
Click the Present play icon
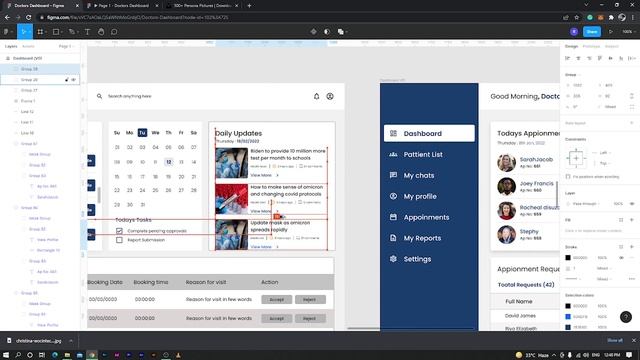tap(611, 31)
